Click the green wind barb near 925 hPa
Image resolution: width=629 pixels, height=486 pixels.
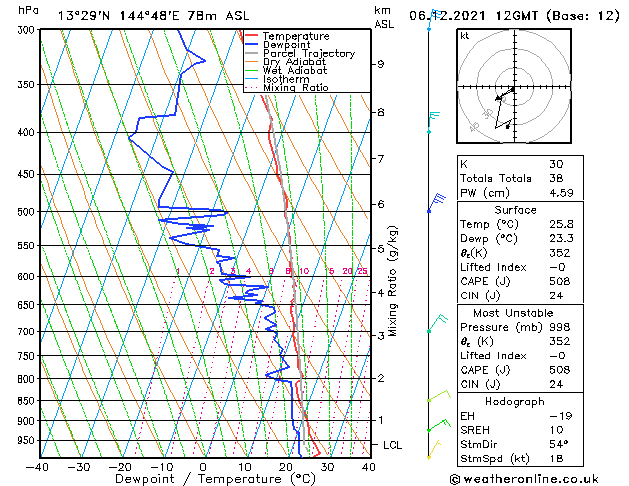pyautogui.click(x=439, y=425)
